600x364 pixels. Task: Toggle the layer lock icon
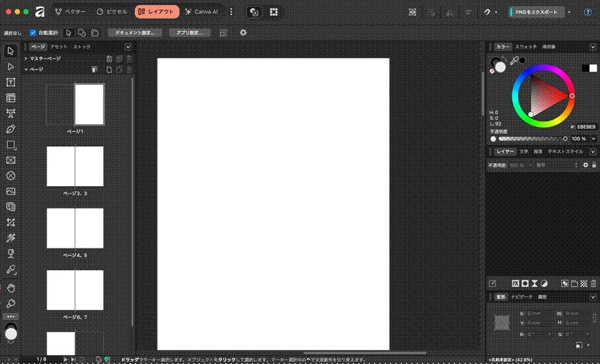coord(594,165)
